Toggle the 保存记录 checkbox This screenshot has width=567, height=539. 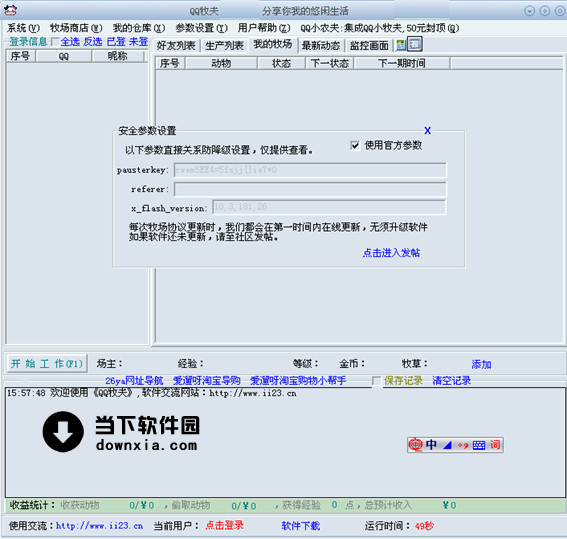(x=376, y=381)
